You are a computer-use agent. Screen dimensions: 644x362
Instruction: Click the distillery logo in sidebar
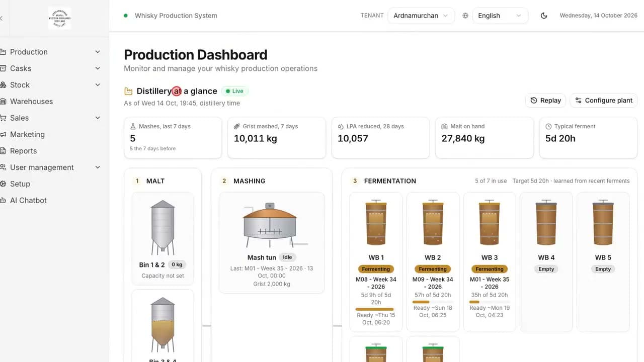click(59, 18)
